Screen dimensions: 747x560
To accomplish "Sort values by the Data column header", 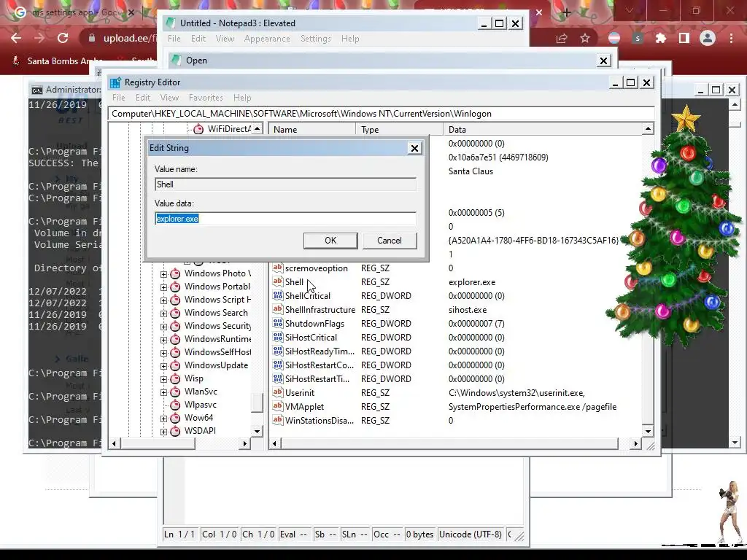I will coord(543,130).
